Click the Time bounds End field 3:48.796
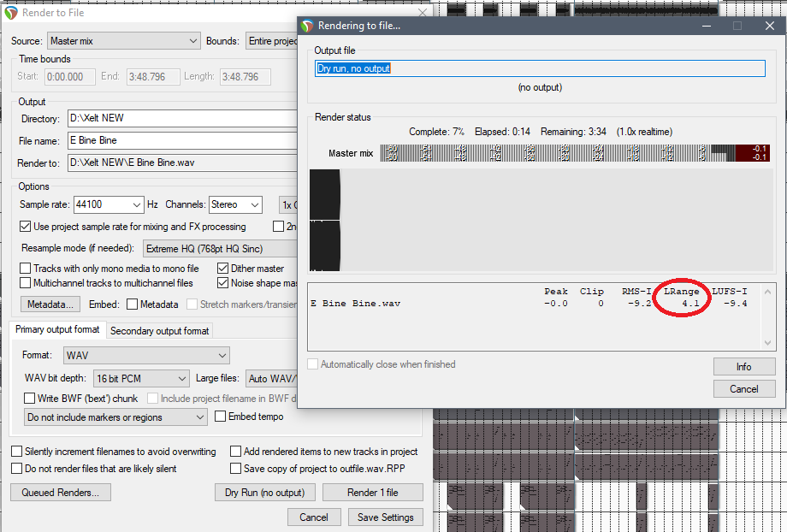The image size is (787, 532). (x=153, y=77)
